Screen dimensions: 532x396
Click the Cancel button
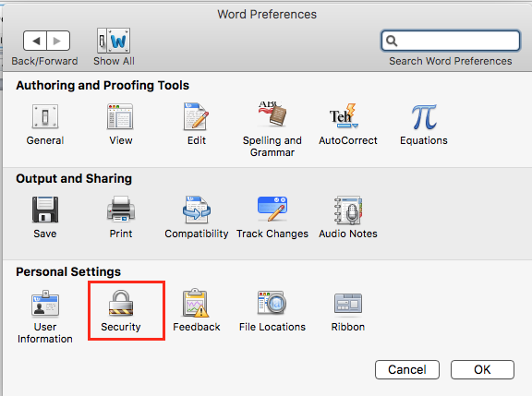407,369
